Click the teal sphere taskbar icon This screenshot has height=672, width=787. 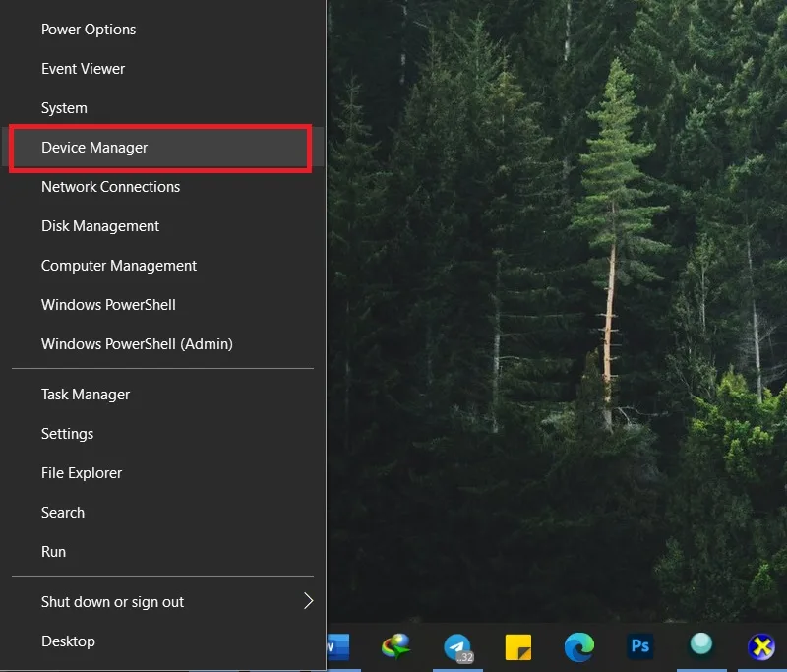(700, 643)
